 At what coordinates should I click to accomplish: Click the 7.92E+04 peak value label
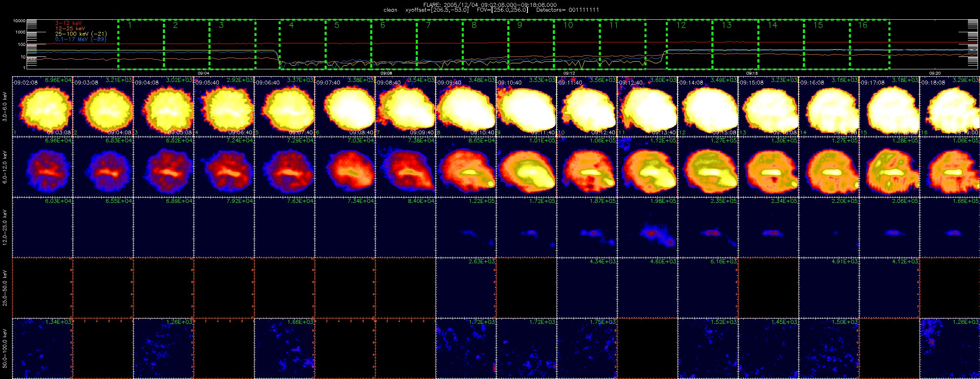pos(240,201)
